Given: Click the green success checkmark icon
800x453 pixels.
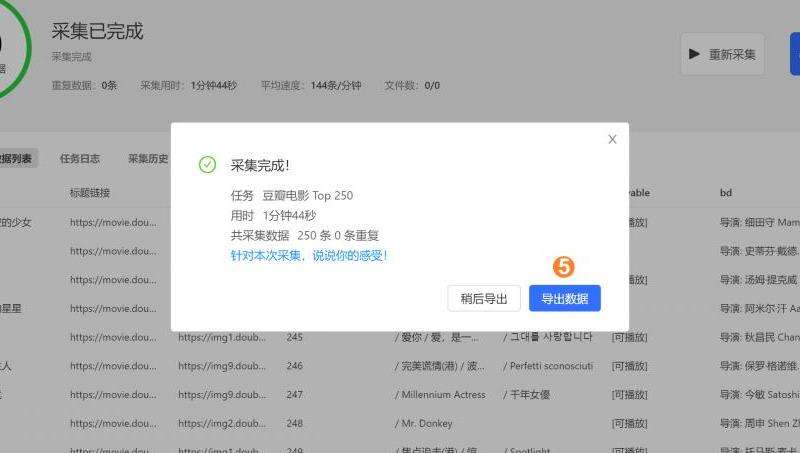Looking at the screenshot, I should pyautogui.click(x=207, y=165).
